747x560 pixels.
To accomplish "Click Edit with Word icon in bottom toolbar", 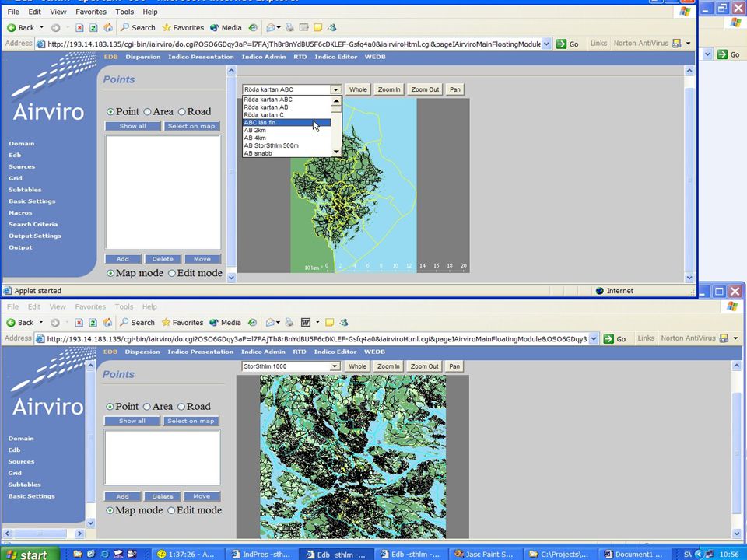I will (x=306, y=322).
